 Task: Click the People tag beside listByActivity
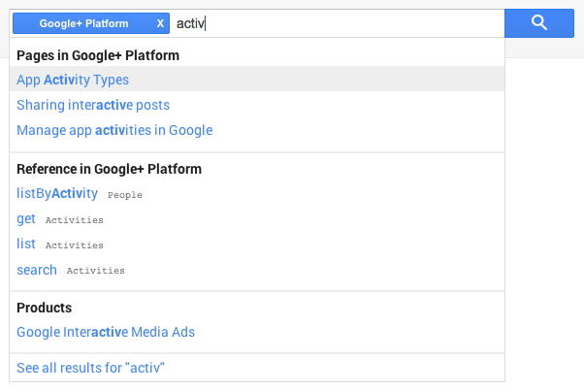point(125,195)
